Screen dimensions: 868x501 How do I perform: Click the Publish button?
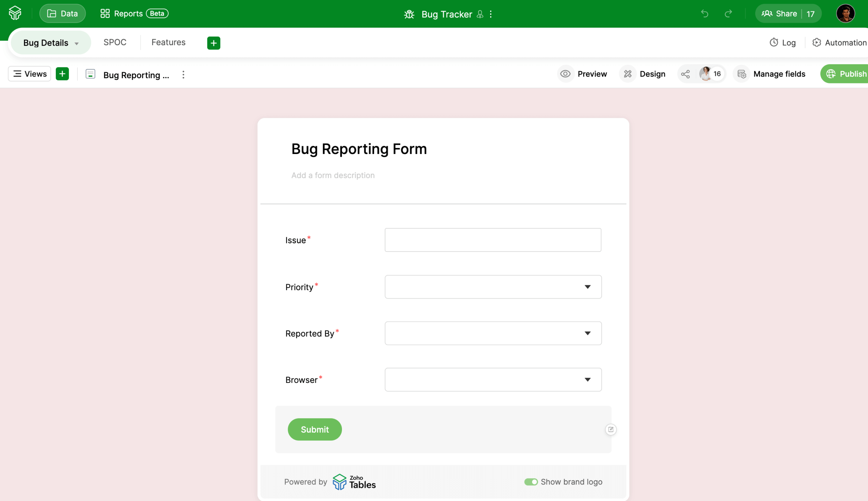pyautogui.click(x=846, y=74)
